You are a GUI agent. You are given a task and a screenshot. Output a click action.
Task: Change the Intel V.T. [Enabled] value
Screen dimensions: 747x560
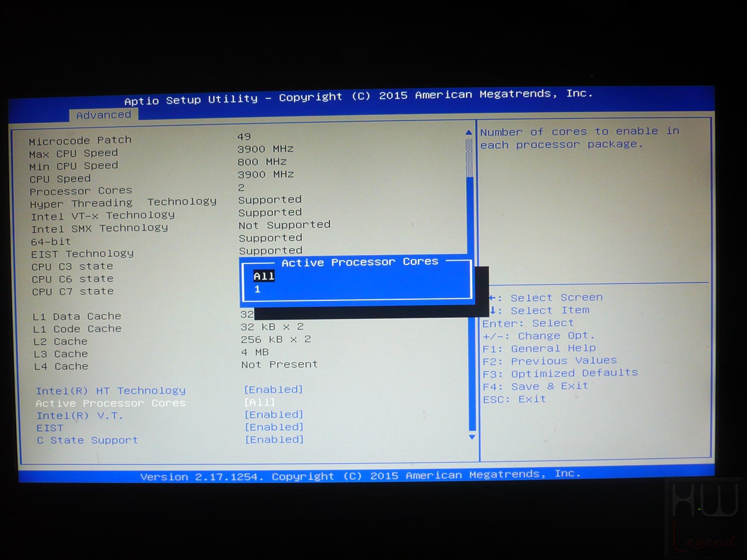coord(274,414)
